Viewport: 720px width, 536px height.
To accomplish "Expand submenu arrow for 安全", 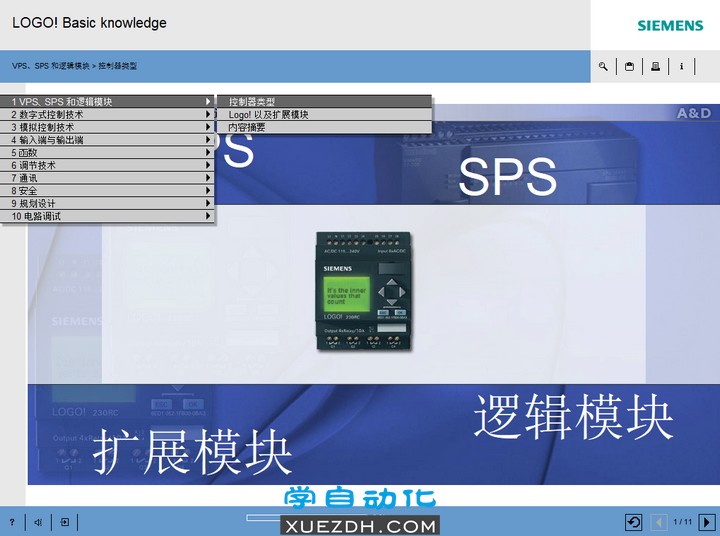I will 208,191.
